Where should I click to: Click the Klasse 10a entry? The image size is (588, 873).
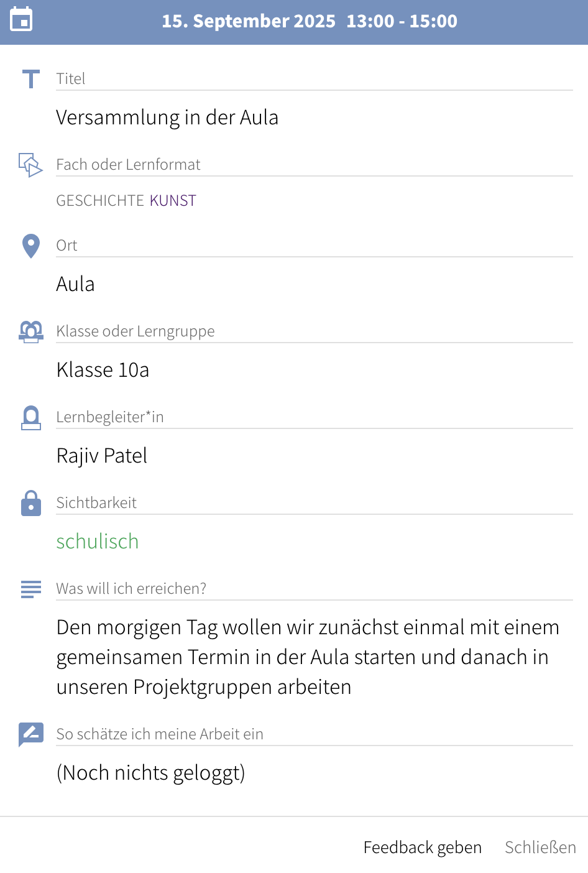pyautogui.click(x=103, y=370)
